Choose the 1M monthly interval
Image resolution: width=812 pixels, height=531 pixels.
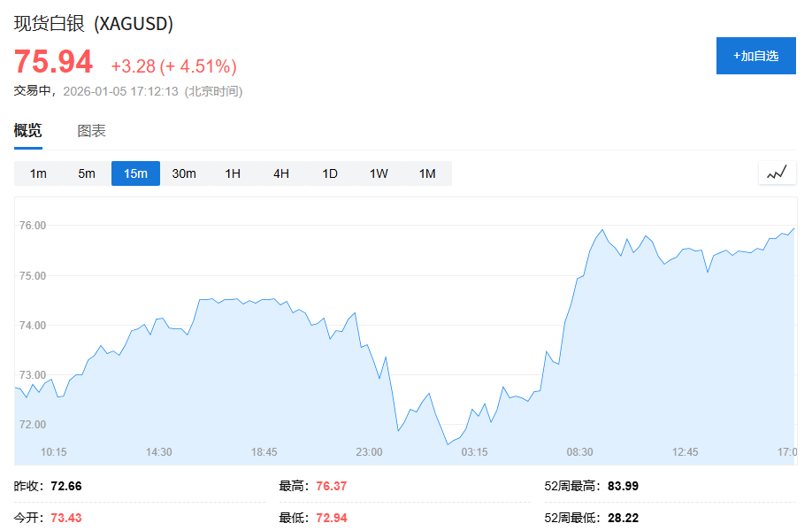(x=427, y=173)
